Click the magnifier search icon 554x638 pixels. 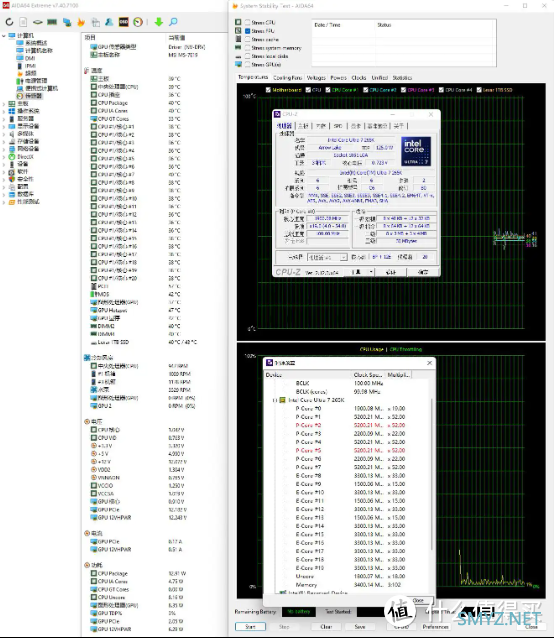[173, 22]
